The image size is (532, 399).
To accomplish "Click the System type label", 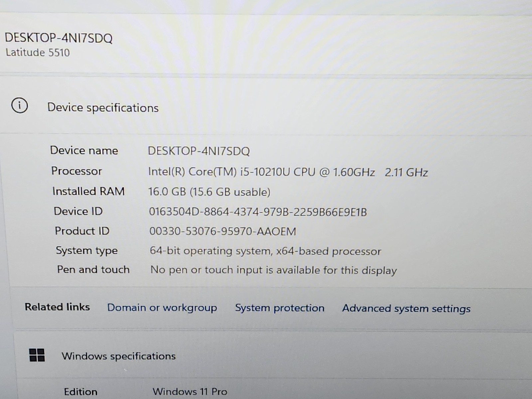I will point(87,250).
